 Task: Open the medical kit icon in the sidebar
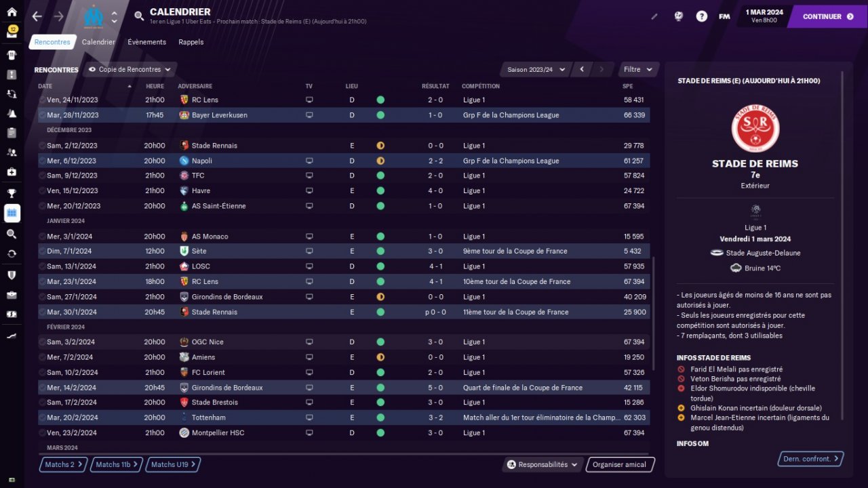pyautogui.click(x=12, y=172)
